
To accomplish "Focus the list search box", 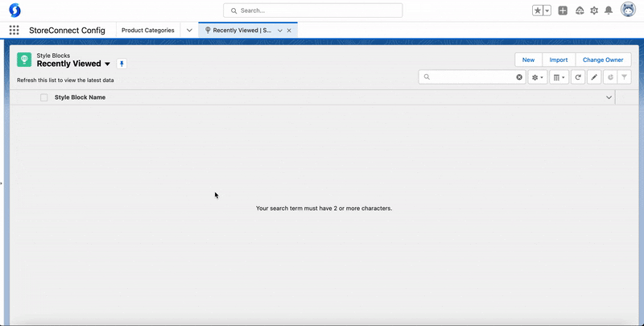I will tap(472, 76).
